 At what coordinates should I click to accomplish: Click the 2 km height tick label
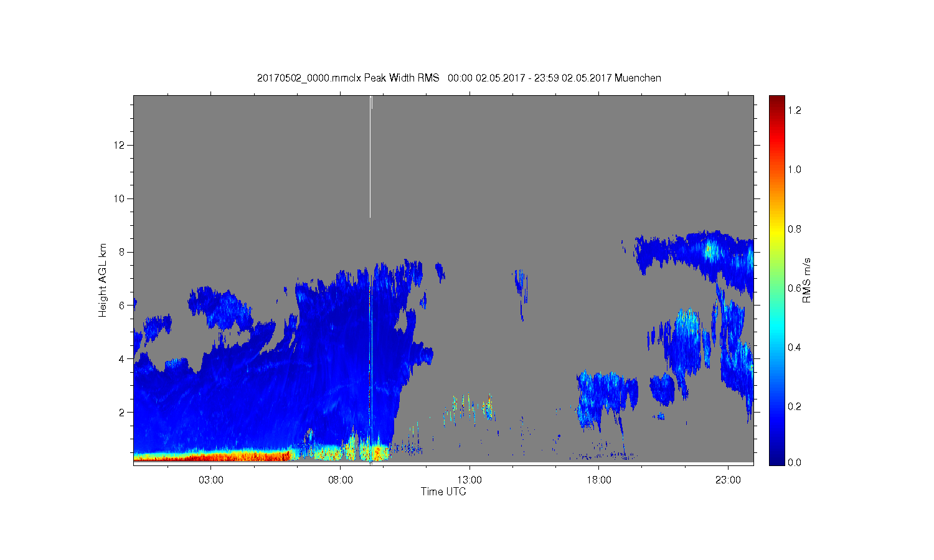tap(123, 412)
